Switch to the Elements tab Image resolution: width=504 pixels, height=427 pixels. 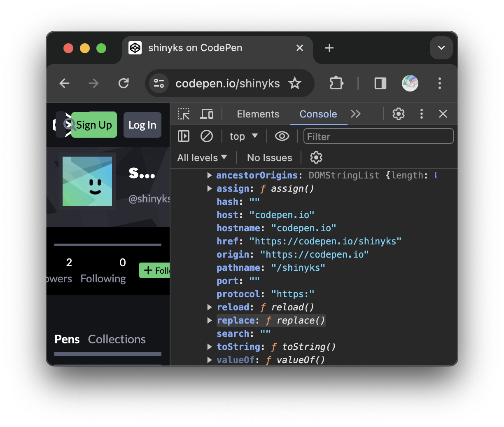click(x=258, y=114)
